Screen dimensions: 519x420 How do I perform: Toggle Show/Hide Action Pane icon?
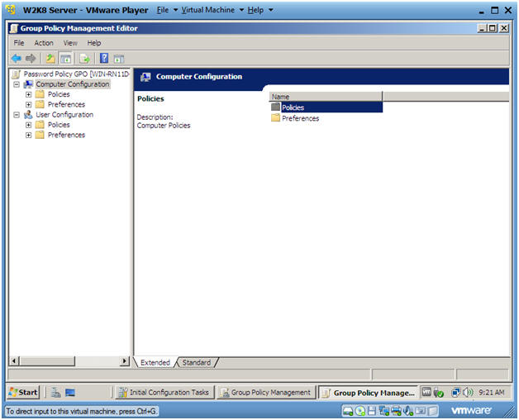coord(119,59)
